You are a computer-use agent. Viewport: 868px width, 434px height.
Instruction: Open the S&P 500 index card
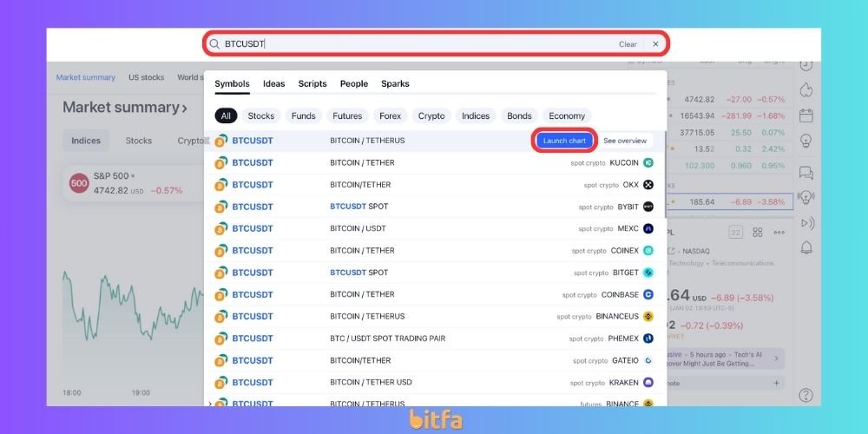(x=133, y=183)
